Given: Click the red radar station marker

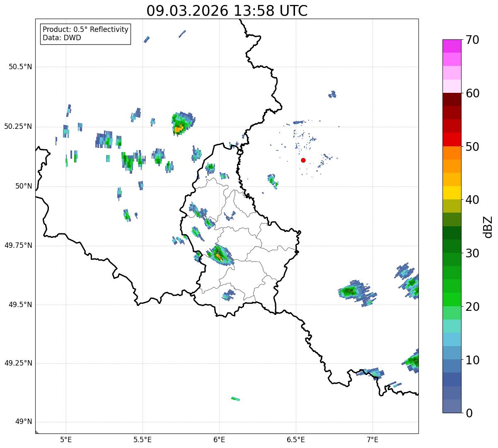Looking at the screenshot, I should [x=303, y=160].
